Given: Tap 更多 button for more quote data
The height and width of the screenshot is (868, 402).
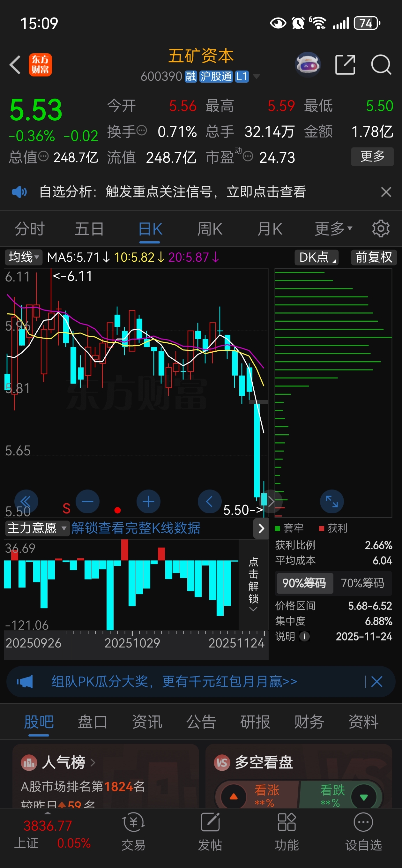Looking at the screenshot, I should click(372, 156).
